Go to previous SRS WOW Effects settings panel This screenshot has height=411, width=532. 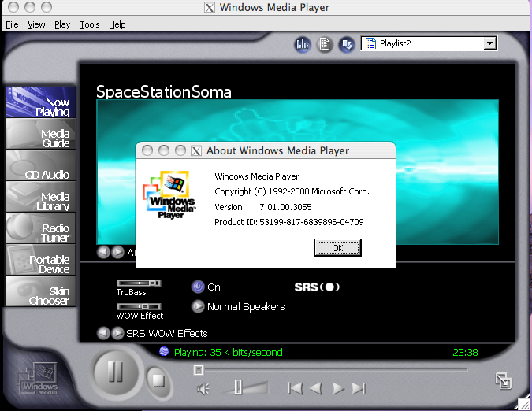pyautogui.click(x=103, y=333)
